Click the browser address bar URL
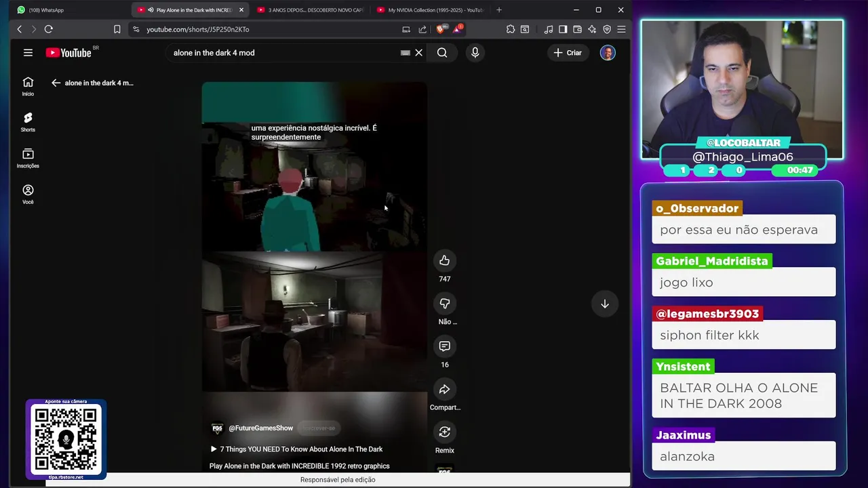Image resolution: width=868 pixels, height=488 pixels. 198,29
